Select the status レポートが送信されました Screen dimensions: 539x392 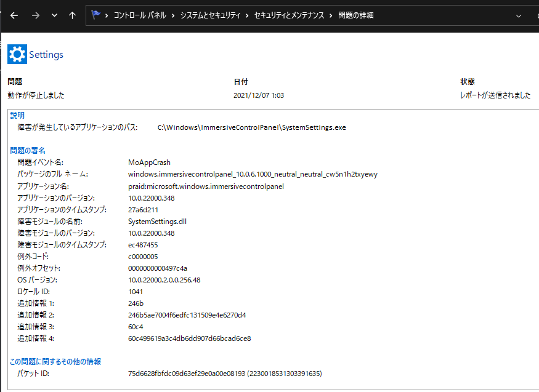(x=495, y=95)
